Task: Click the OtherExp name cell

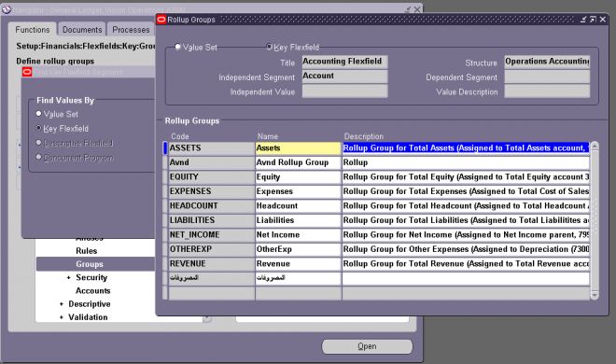Action: [x=298, y=249]
